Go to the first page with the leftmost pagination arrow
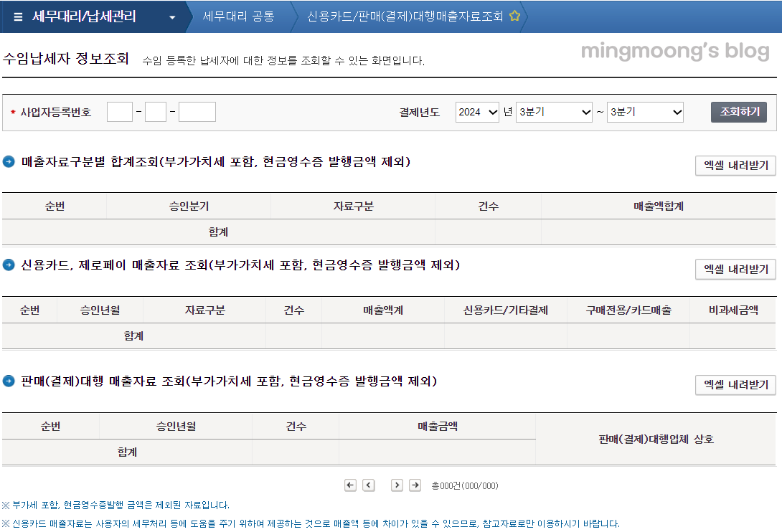The width and height of the screenshot is (782, 532). click(x=350, y=485)
